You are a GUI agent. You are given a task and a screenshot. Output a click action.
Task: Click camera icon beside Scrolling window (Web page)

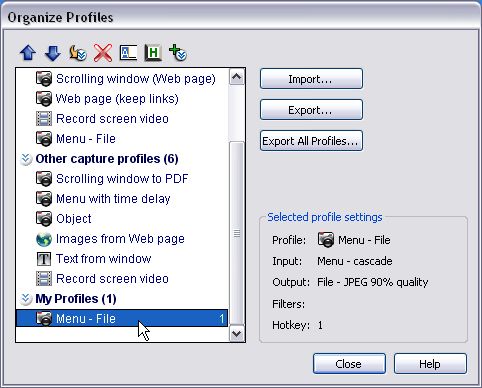coord(44,79)
